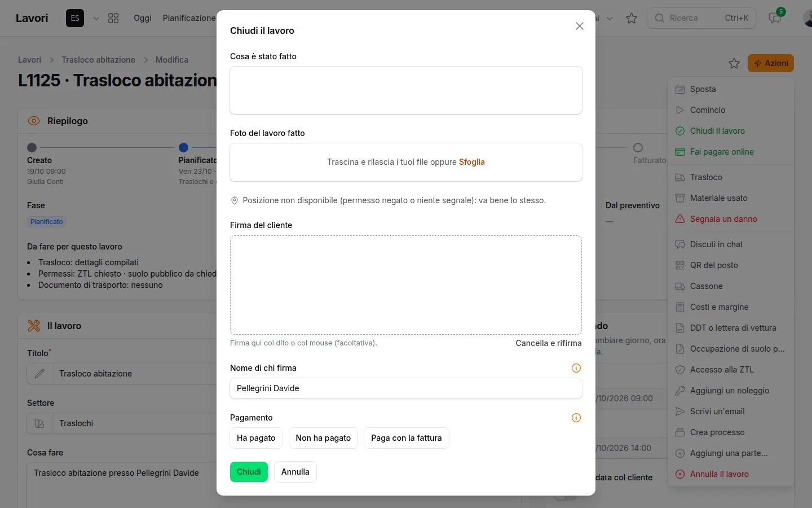Select Accesso alla ZTL menu item
Screen dimensions: 812x508
click(x=731, y=370)
